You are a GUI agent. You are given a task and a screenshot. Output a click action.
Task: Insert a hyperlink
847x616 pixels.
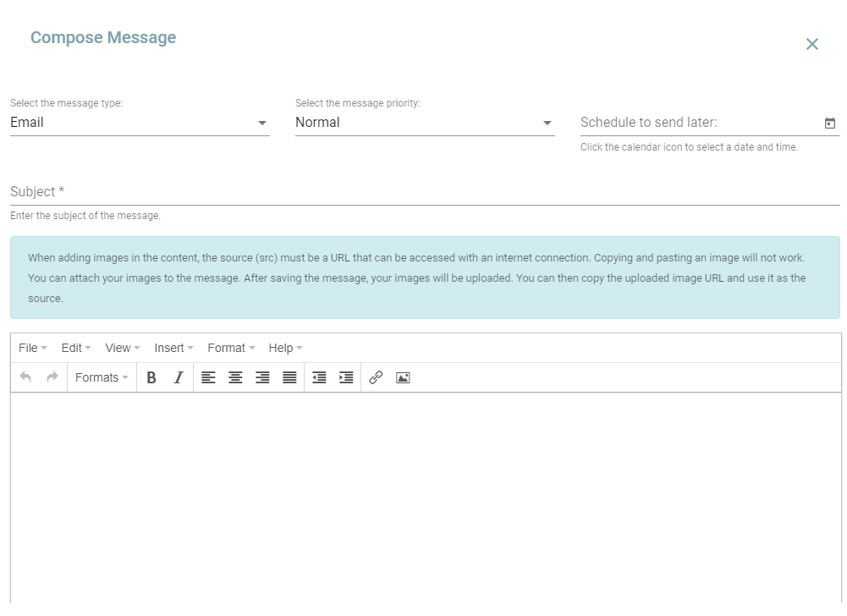(x=376, y=377)
